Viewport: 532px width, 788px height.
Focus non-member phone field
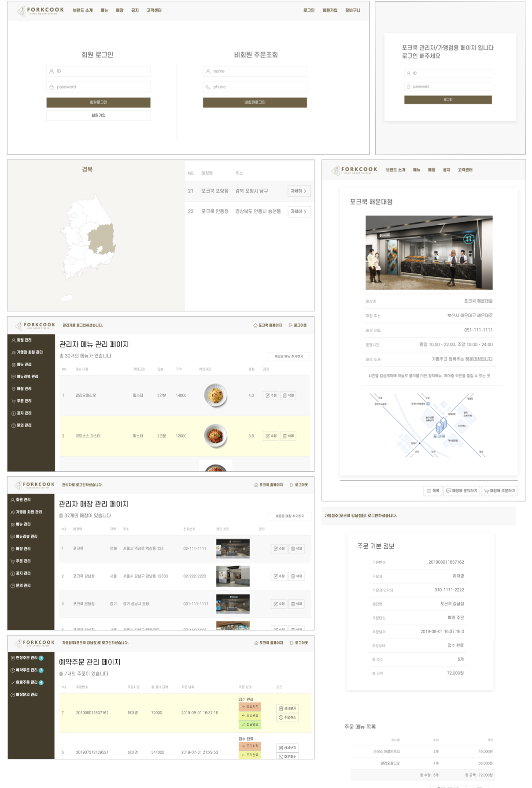(x=255, y=87)
